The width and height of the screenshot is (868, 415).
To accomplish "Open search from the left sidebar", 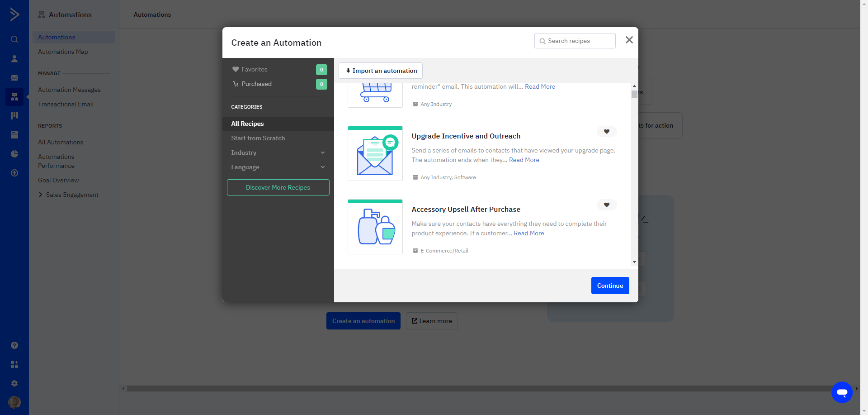I will point(14,39).
